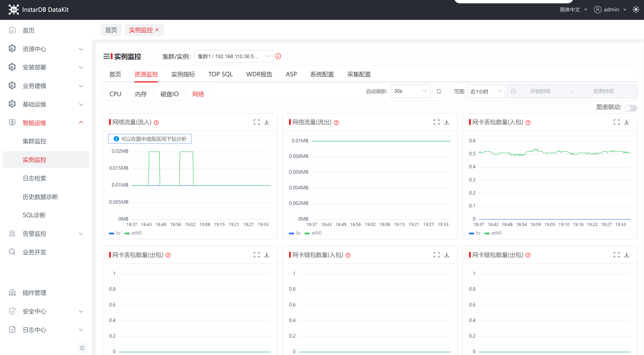Expand the 基础运维 sidebar menu
Screen dimensions: 644x355
click(46, 104)
